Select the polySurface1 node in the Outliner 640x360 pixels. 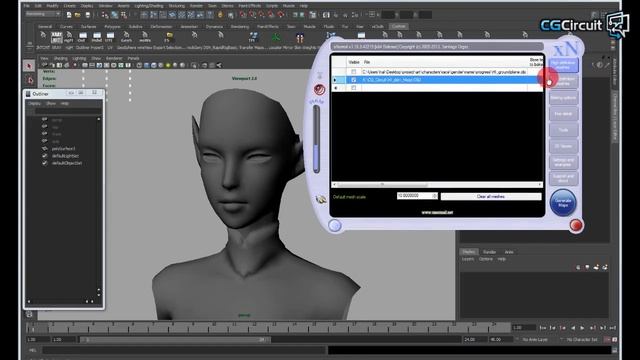coord(63,149)
